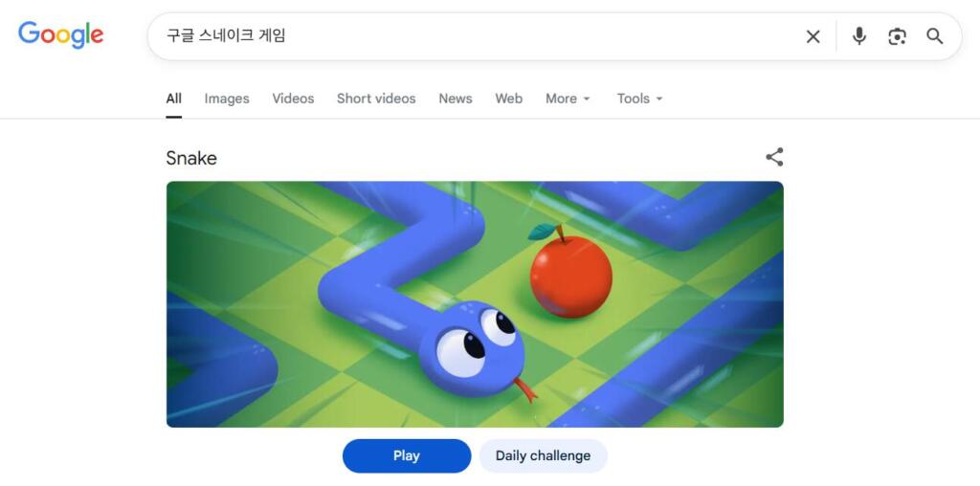This screenshot has width=980, height=486.
Task: Click the Snake heading text
Action: tap(191, 158)
